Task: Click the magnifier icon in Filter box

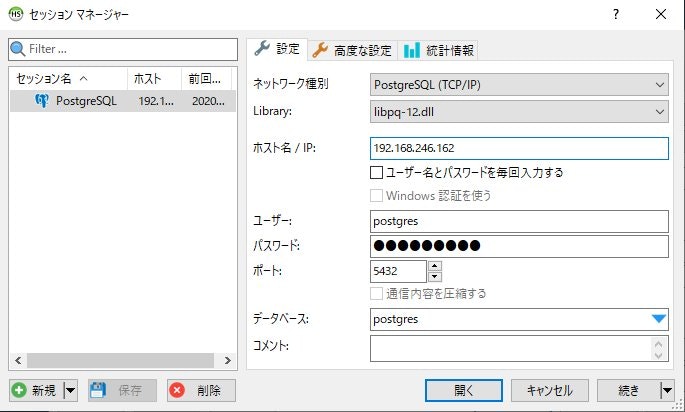Action: (17, 48)
